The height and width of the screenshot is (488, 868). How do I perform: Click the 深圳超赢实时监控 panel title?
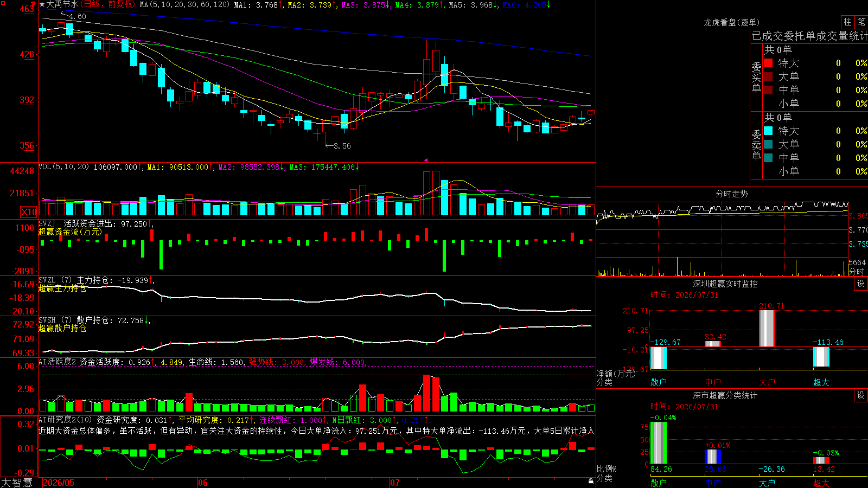coord(725,284)
